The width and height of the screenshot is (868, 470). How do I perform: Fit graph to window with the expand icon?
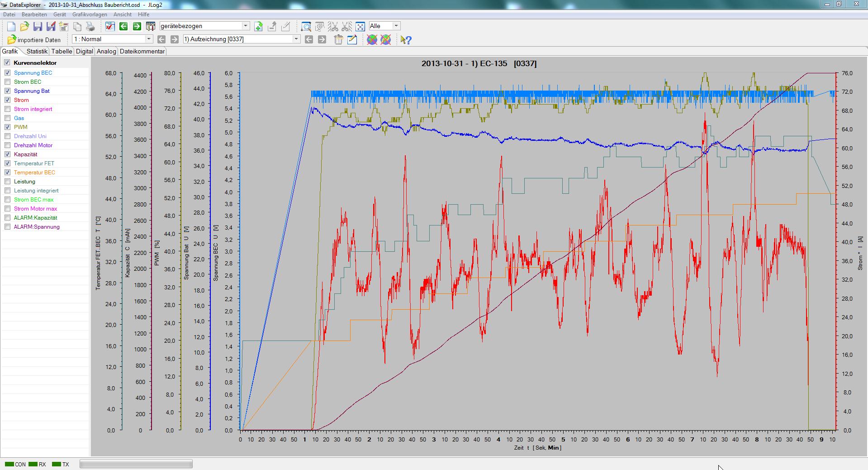tap(360, 26)
